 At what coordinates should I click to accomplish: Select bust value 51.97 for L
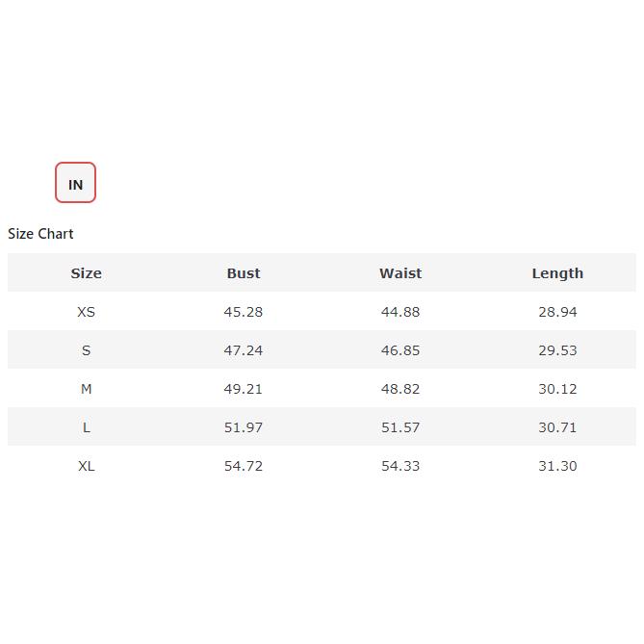[x=244, y=427]
